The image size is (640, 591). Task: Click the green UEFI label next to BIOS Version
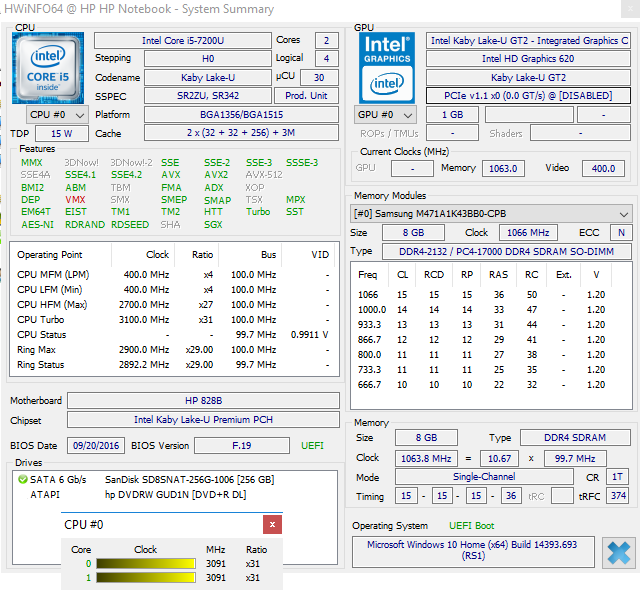(x=312, y=446)
